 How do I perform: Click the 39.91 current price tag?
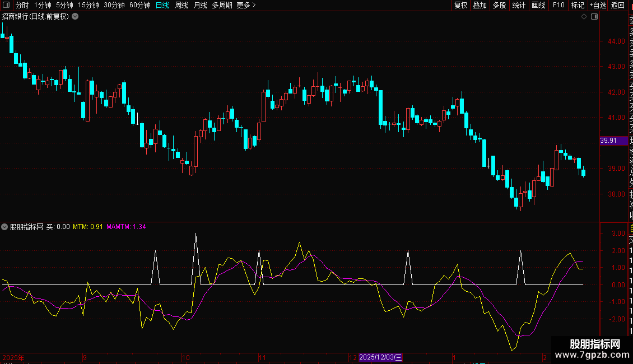point(613,141)
